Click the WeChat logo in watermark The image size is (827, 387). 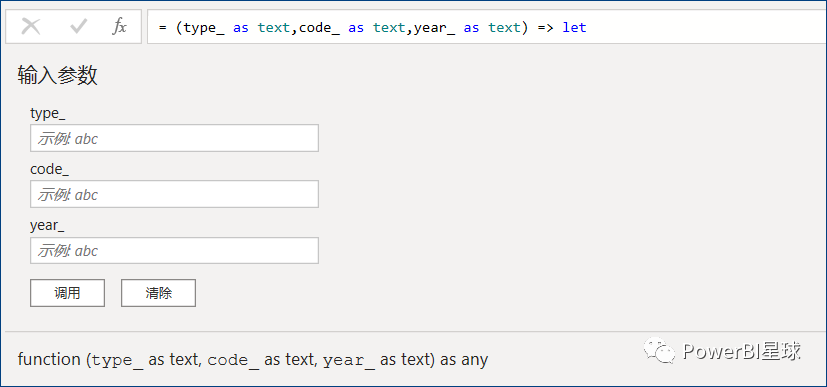[x=659, y=350]
